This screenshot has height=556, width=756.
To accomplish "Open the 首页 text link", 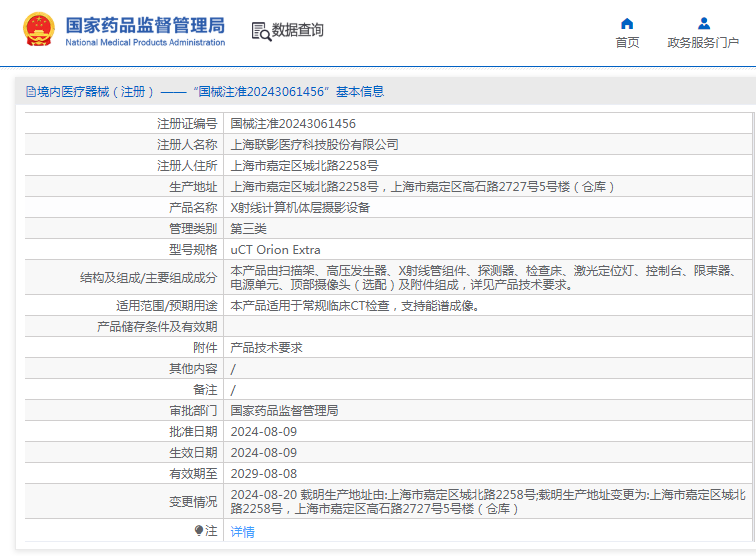I will tap(627, 42).
